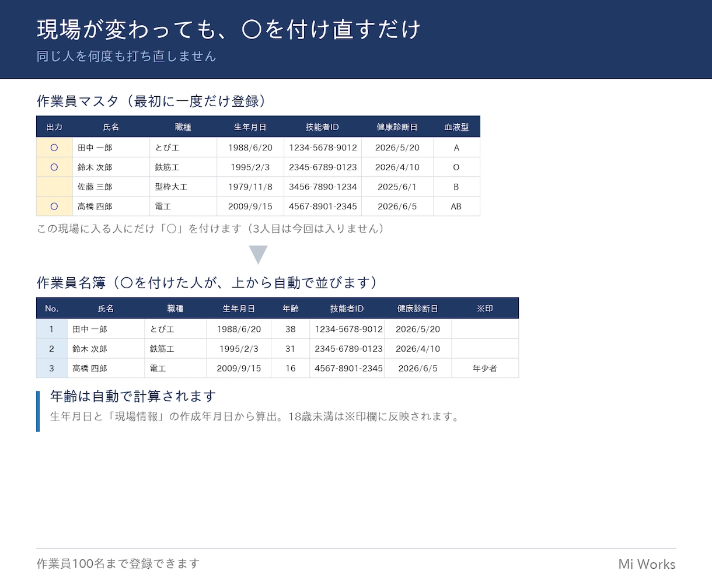
Task: Click the 年少者 mark cell
Action: (x=485, y=368)
